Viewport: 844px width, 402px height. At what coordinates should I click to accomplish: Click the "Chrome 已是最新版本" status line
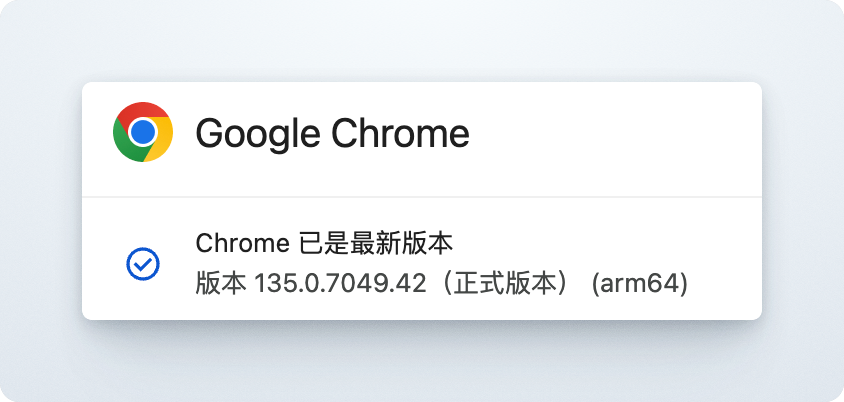tap(324, 244)
